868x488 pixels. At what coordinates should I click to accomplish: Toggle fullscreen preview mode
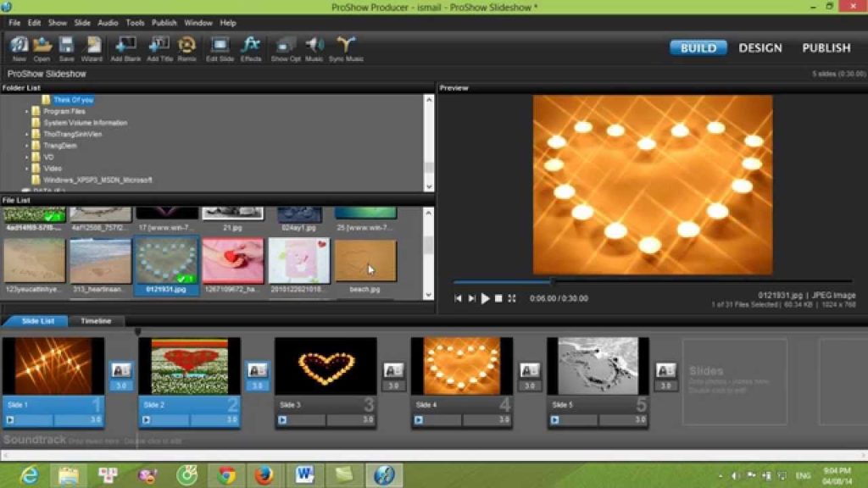tap(512, 298)
